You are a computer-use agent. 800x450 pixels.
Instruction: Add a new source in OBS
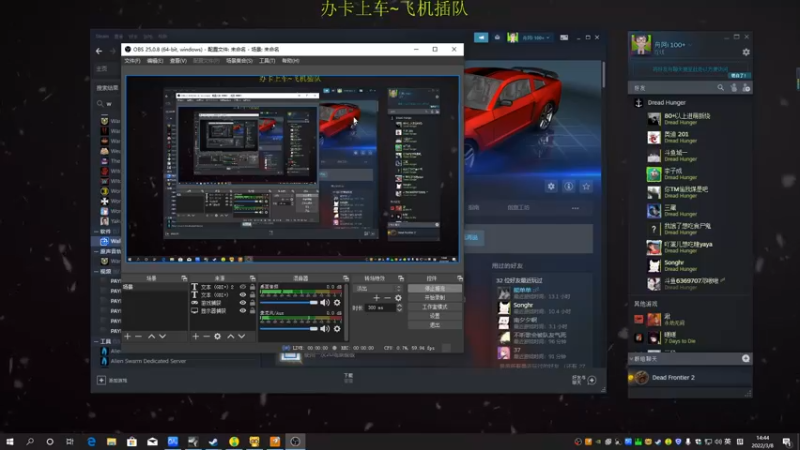(195, 337)
